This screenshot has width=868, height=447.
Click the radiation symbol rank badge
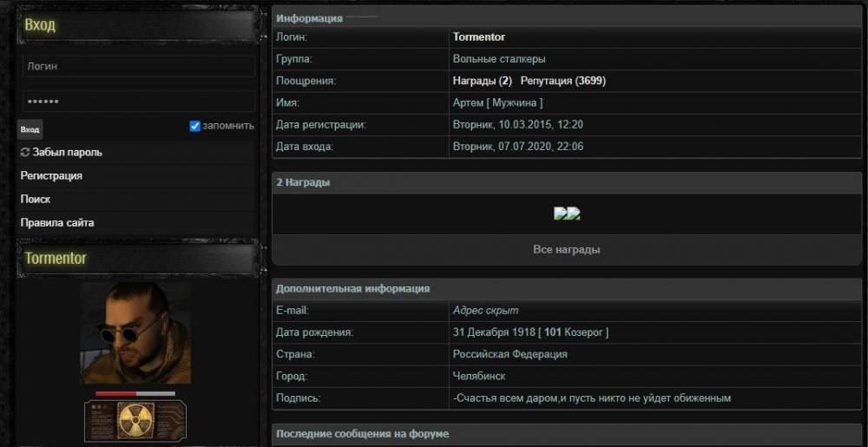[x=135, y=421]
